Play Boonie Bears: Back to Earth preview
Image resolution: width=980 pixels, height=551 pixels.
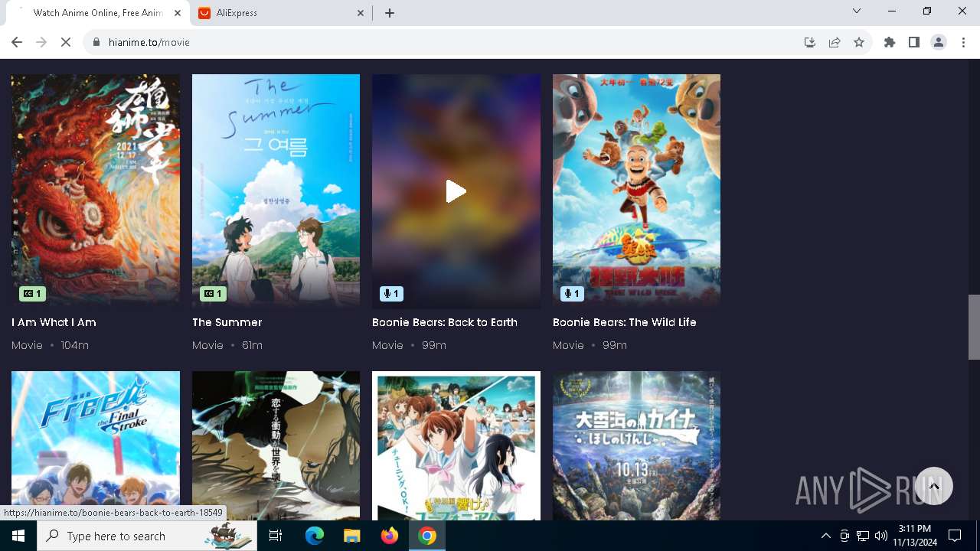pos(456,191)
